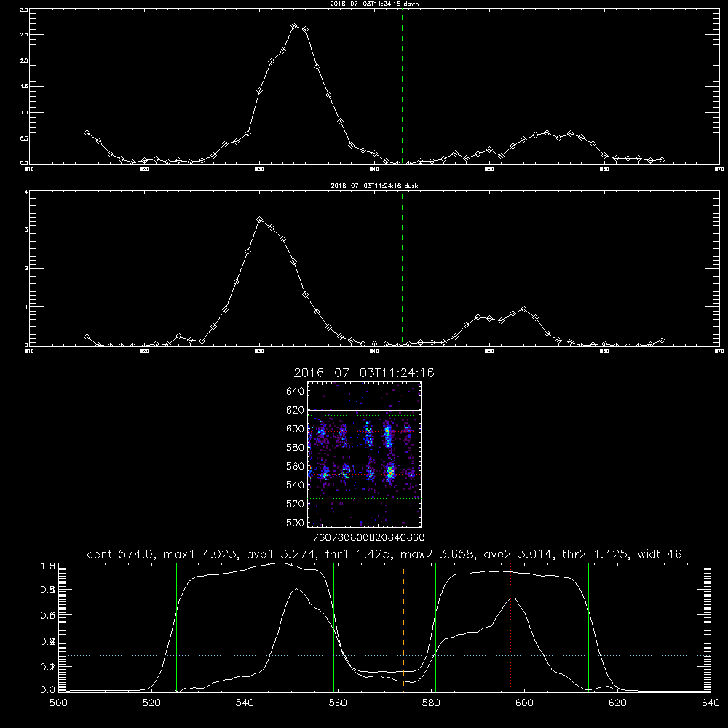Viewport: 728px width, 728px height.
Task: Click the 'max2 3.658' entry
Action: click(438, 554)
